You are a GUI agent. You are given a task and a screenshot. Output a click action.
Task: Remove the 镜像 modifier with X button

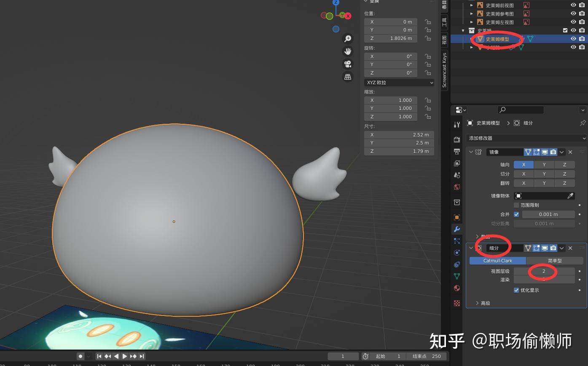click(x=570, y=152)
